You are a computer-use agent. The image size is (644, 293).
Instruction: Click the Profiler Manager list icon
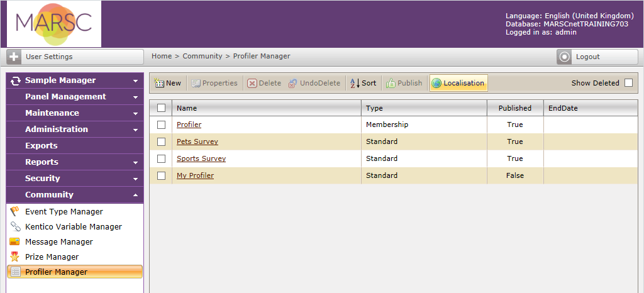pyautogui.click(x=15, y=272)
